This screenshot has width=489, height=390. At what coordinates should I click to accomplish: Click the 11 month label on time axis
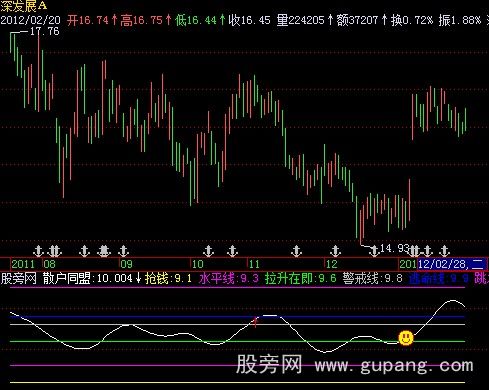254,264
